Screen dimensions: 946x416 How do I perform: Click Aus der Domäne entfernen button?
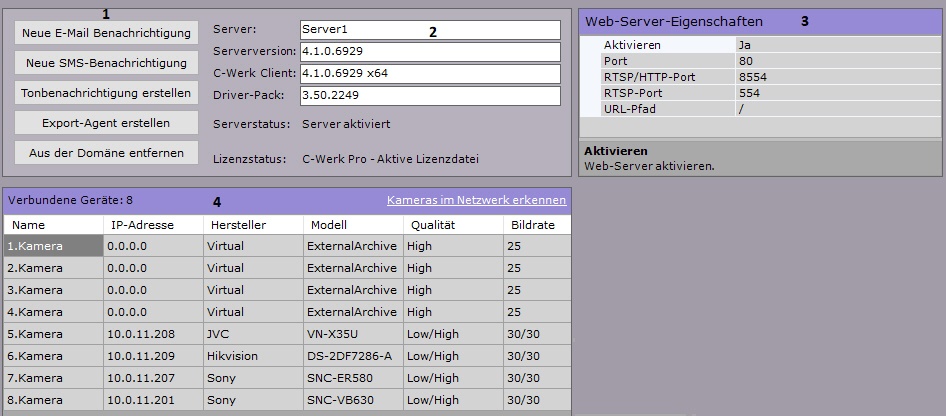pos(106,153)
